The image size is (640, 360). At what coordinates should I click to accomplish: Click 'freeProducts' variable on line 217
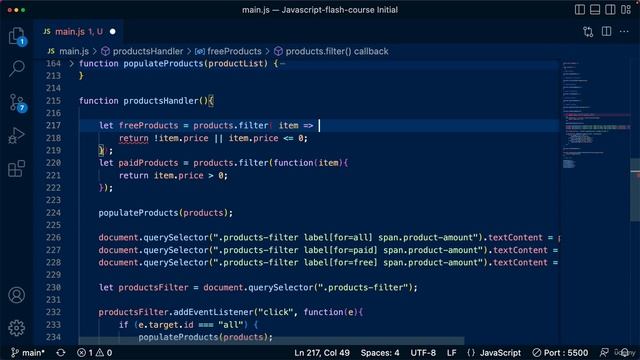coord(149,125)
